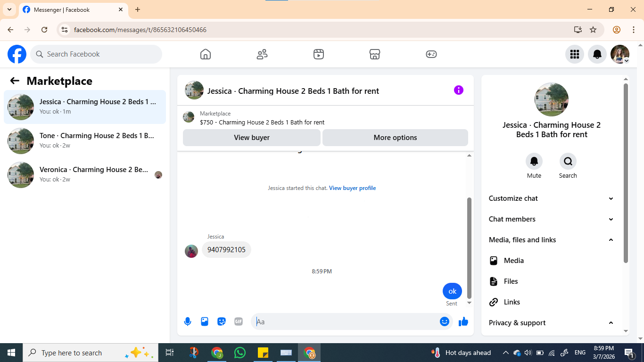Send a thumbs-up like
Viewport: 644px width, 362px height.
tap(463, 321)
